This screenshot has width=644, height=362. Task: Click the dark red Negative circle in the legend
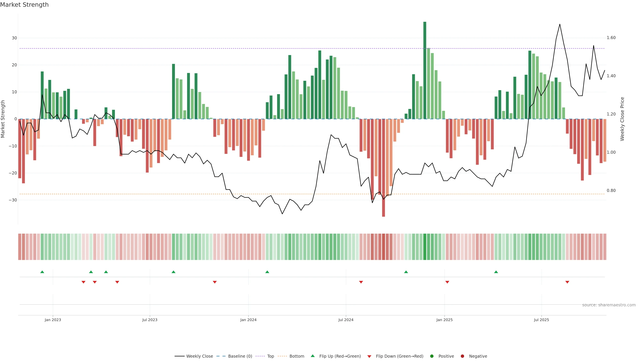[462, 356]
